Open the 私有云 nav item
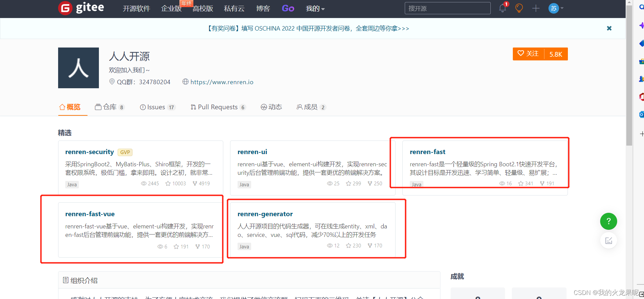 [234, 8]
